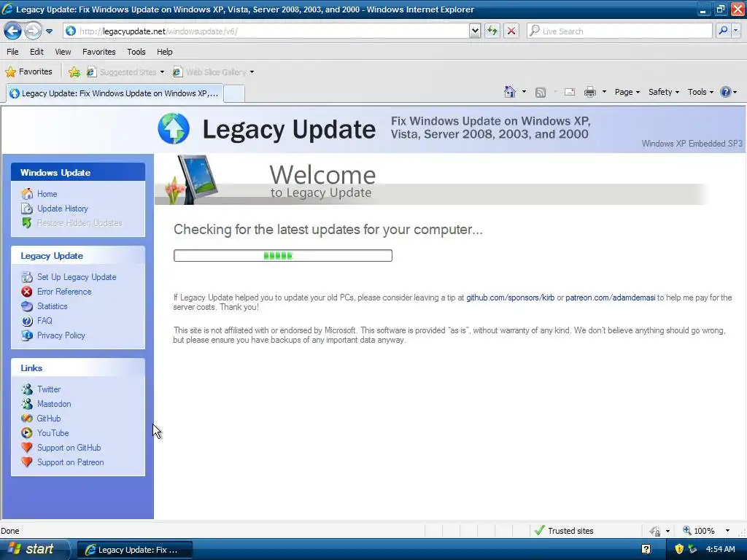Open search provider options dropdown

coord(735,31)
